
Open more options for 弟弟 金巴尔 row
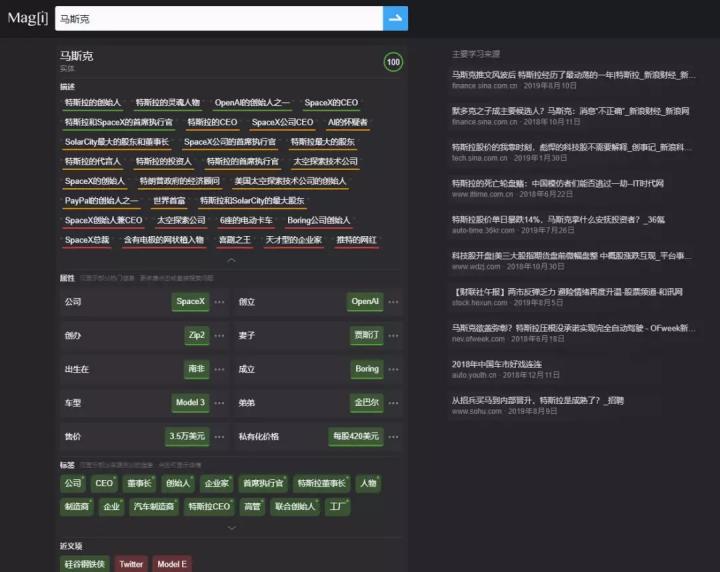[x=394, y=403]
